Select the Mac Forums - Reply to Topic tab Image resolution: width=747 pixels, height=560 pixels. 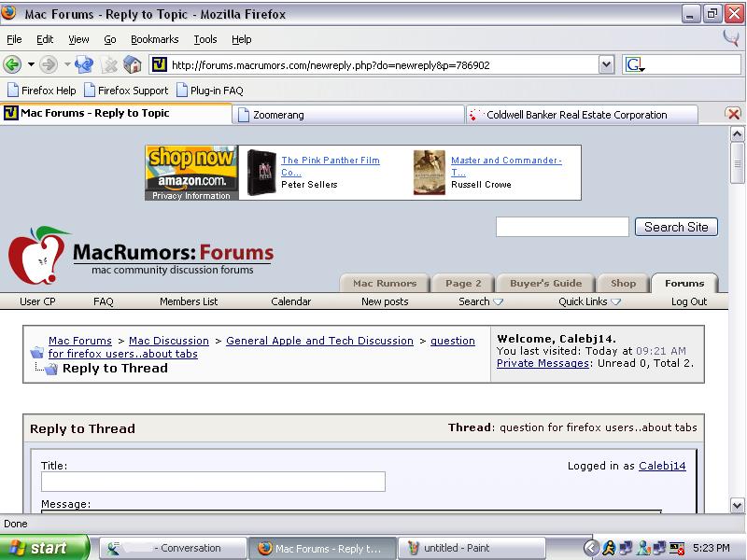[x=116, y=113]
